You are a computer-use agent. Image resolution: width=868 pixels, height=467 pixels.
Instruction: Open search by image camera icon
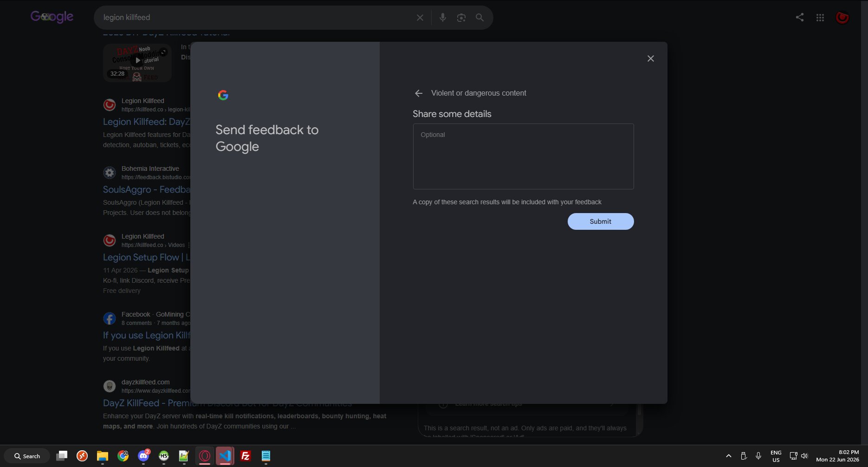(x=461, y=18)
